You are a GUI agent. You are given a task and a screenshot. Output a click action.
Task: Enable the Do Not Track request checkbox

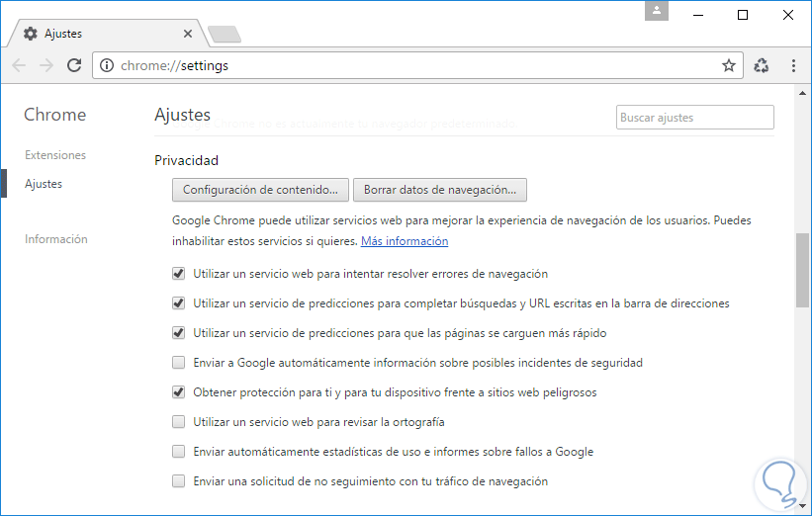pos(179,481)
